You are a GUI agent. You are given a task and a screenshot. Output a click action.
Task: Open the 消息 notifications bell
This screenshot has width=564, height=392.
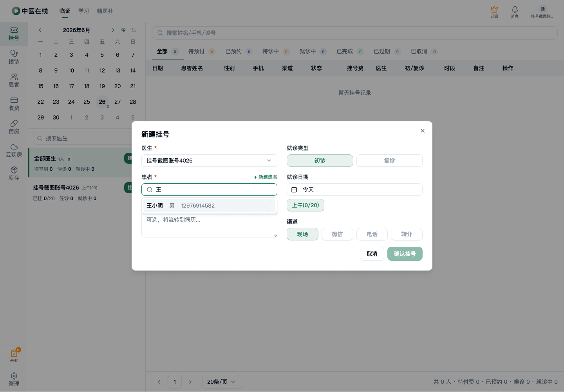515,12
